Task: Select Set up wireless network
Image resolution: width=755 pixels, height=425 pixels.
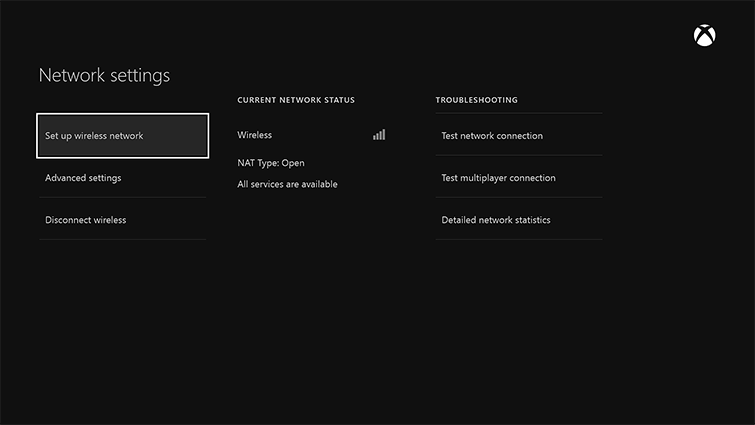Action: click(122, 136)
